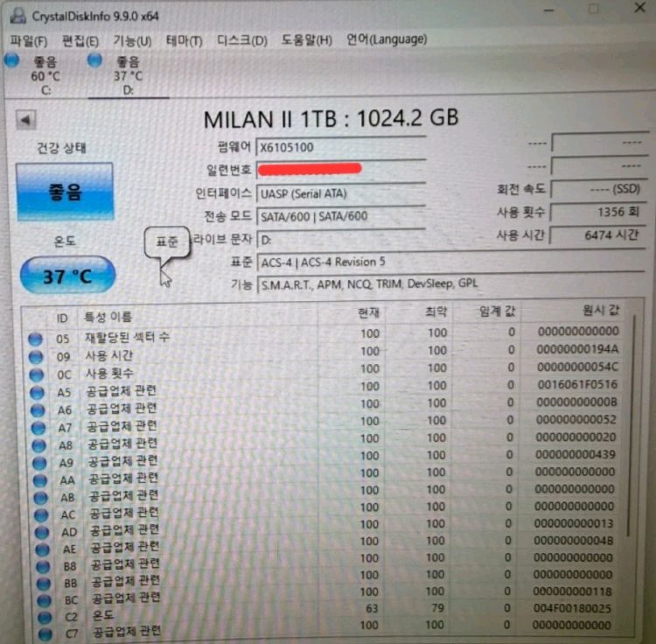The height and width of the screenshot is (644, 656).
Task: Click the status icon for attribute A9
Action: 39,463
